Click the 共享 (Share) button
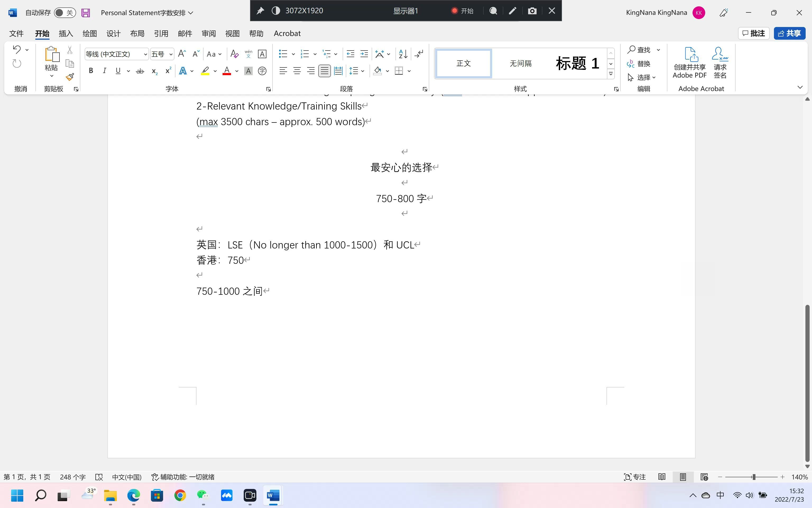The image size is (812, 508). 790,33
